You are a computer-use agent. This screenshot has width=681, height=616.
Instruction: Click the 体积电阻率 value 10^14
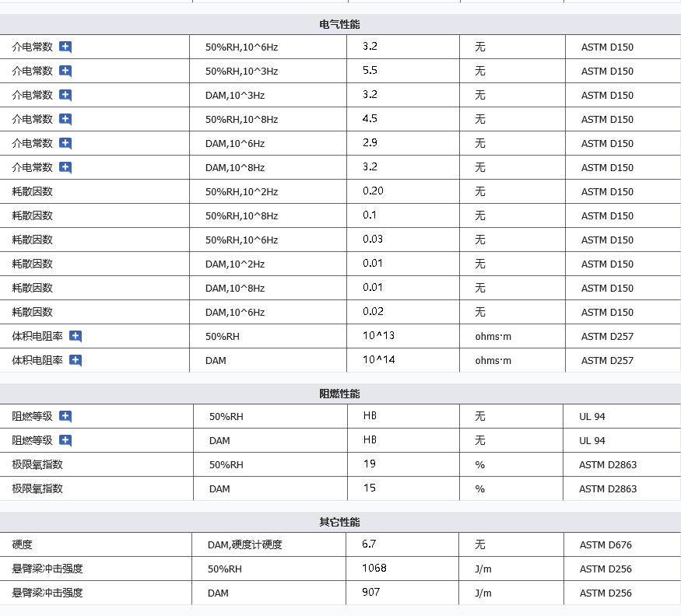379,359
